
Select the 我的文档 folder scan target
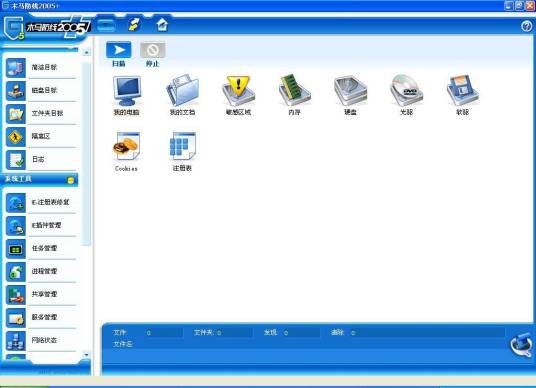[x=182, y=95]
